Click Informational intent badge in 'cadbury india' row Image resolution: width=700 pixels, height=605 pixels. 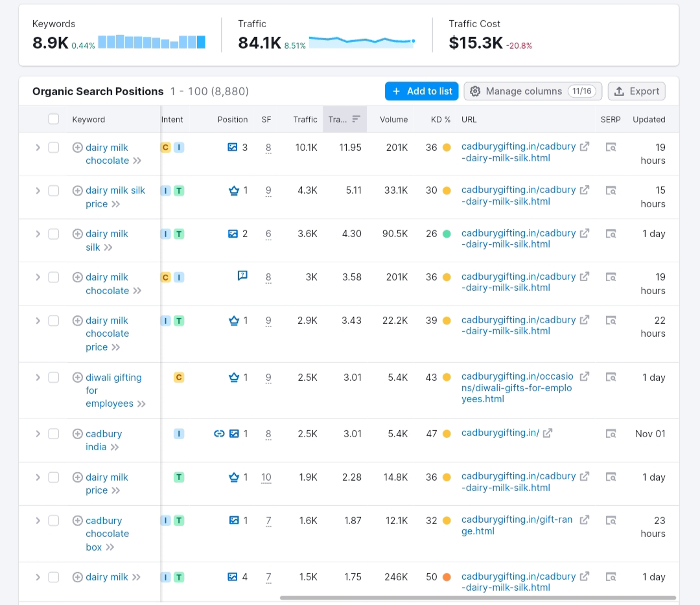179,434
